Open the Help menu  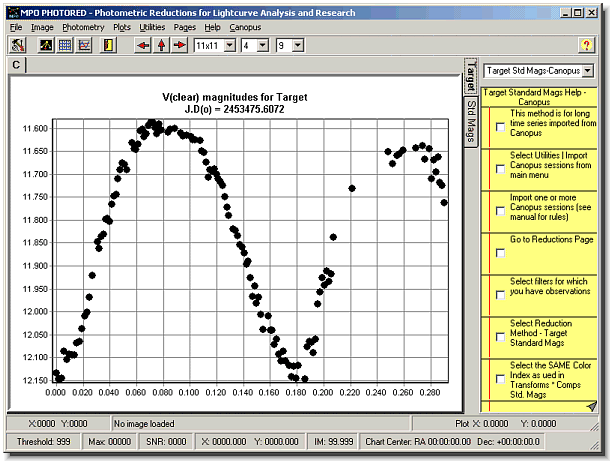click(x=212, y=27)
